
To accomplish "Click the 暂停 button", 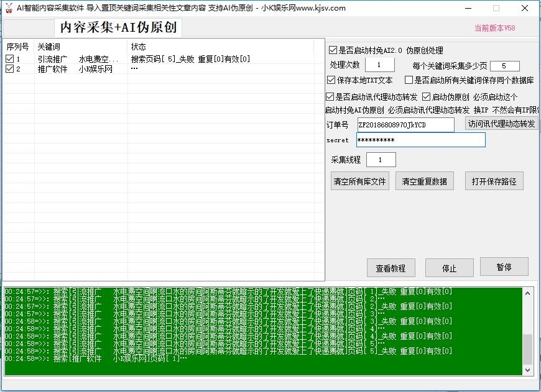I will [x=504, y=268].
